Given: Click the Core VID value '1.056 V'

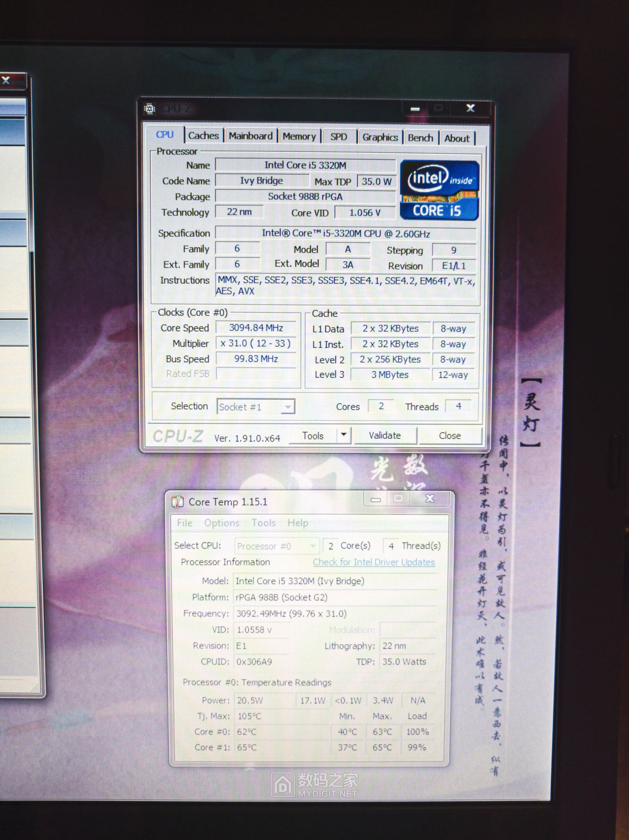Looking at the screenshot, I should pyautogui.click(x=365, y=213).
